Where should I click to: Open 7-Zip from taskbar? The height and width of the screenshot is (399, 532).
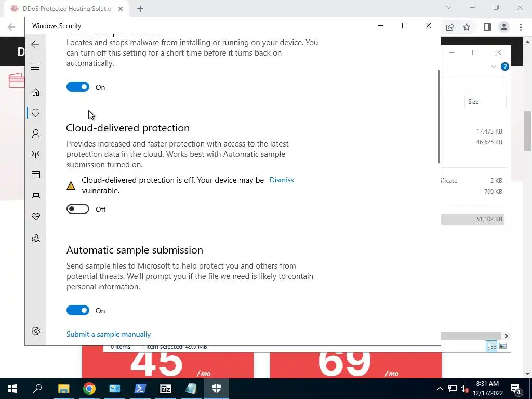click(166, 389)
